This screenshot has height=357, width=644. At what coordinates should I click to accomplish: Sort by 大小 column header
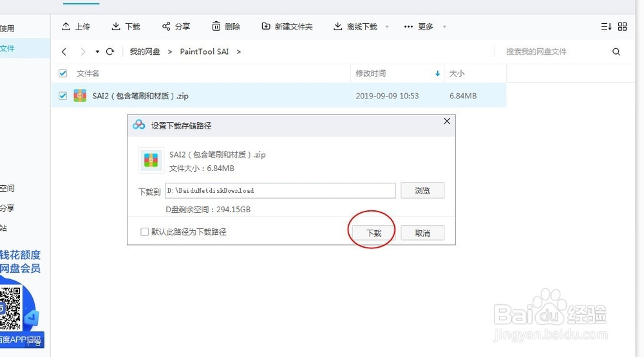(x=457, y=73)
